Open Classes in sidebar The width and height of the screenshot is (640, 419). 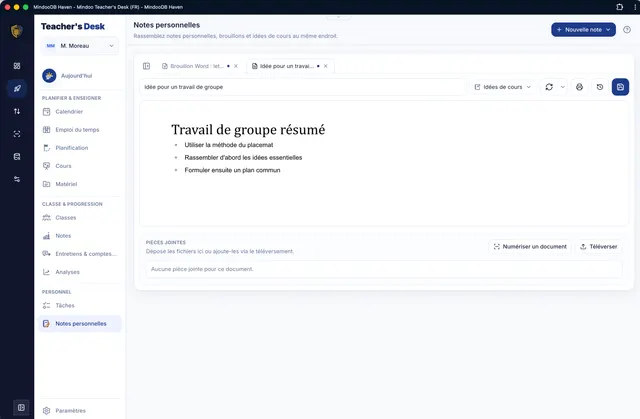(80, 217)
